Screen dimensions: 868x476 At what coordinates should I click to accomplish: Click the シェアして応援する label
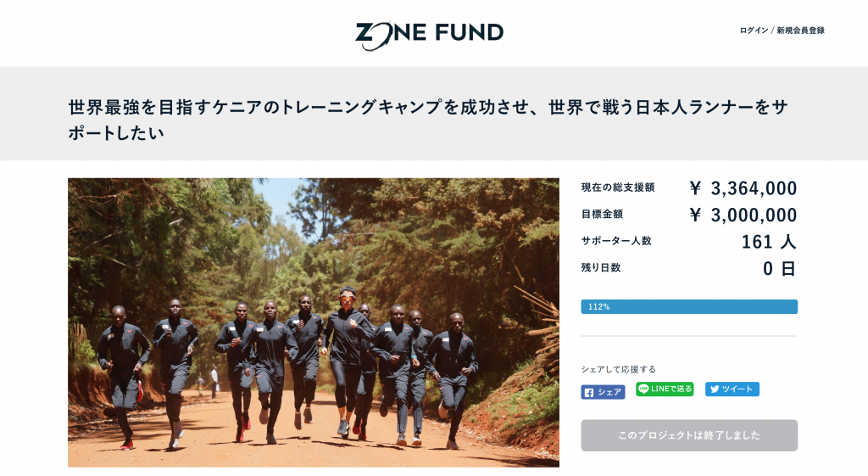618,369
